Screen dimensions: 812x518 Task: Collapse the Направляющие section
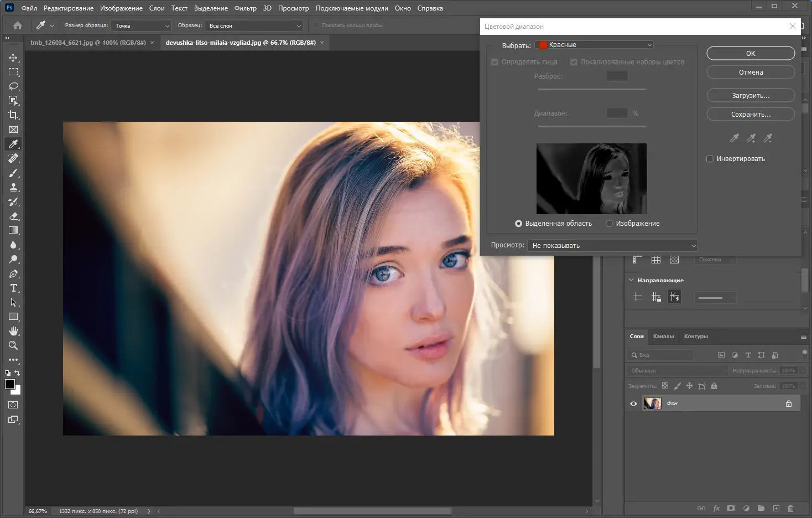(x=631, y=280)
